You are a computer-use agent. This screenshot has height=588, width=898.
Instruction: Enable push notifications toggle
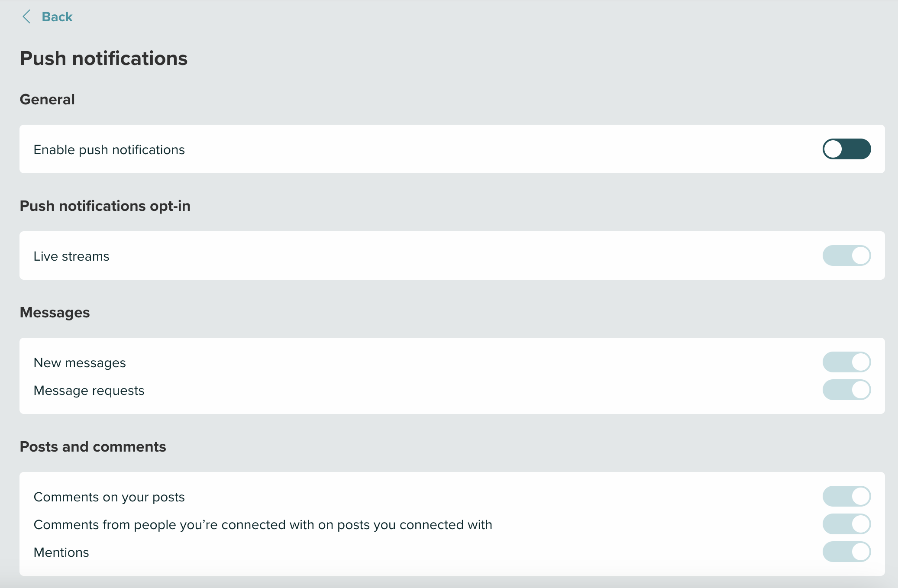click(x=846, y=149)
